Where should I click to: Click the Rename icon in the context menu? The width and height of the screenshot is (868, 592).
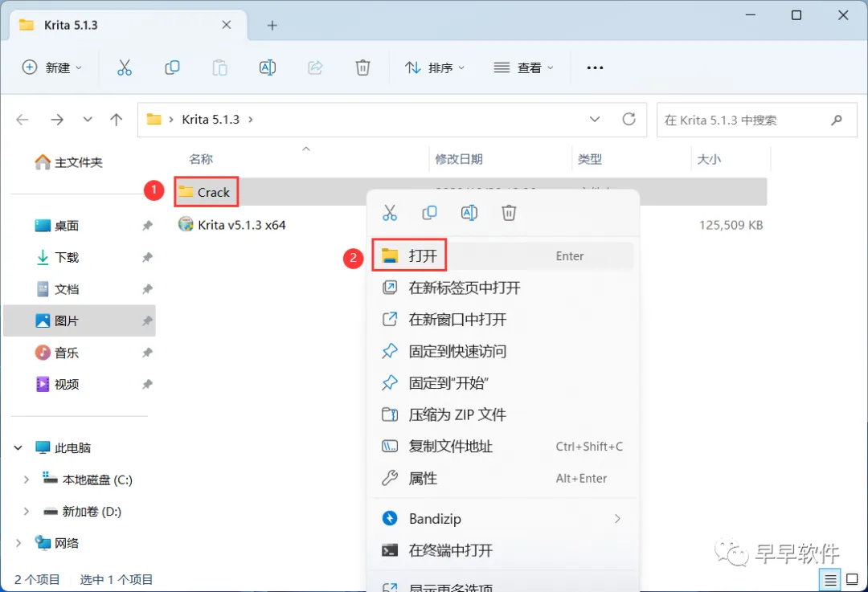coord(469,213)
